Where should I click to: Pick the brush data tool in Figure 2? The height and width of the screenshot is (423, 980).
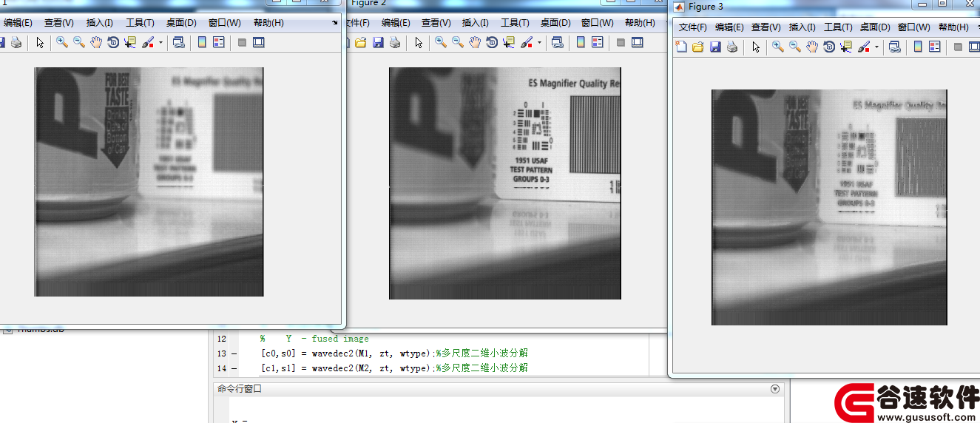527,43
